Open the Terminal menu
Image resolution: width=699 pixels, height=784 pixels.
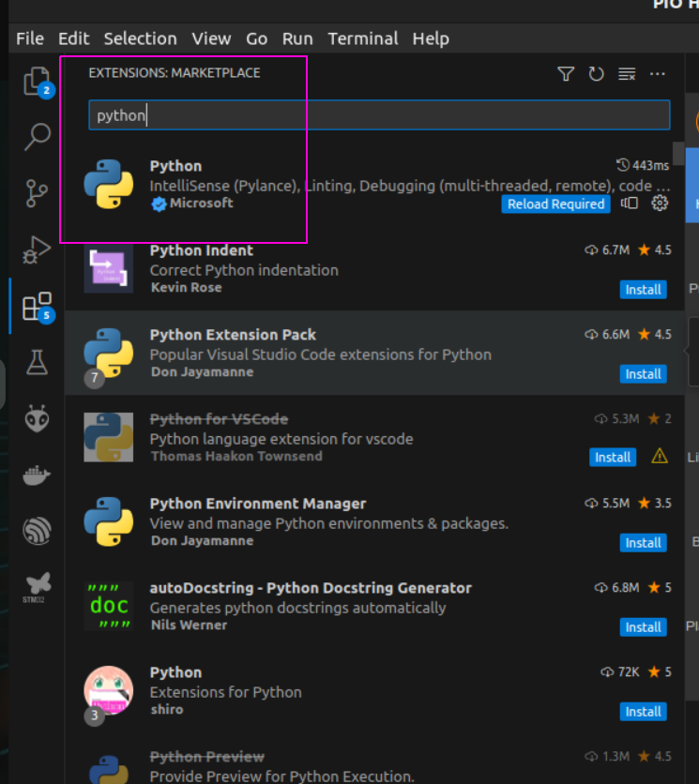[362, 38]
